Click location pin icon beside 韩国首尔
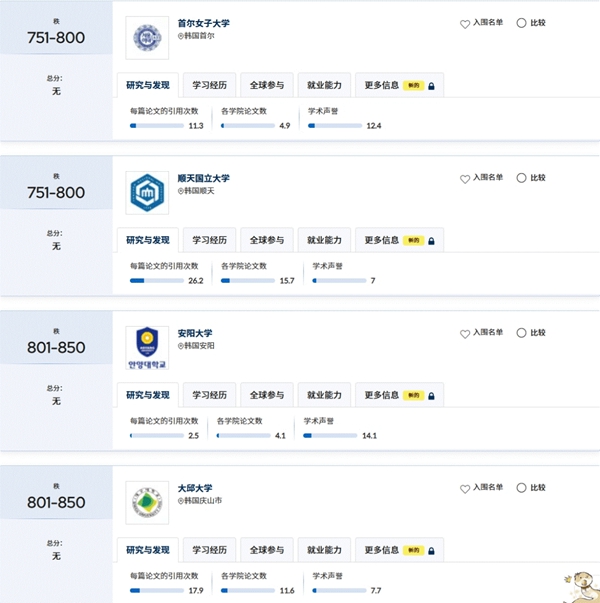 [180, 36]
